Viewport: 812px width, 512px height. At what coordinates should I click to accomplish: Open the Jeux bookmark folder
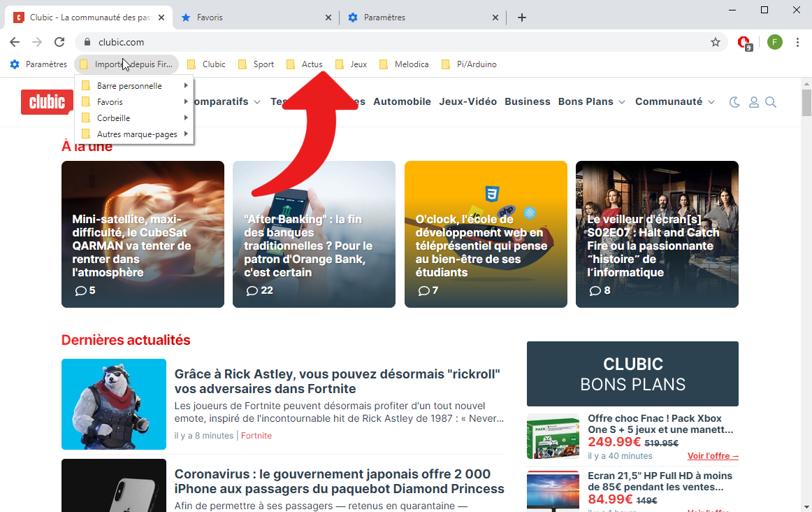click(351, 64)
